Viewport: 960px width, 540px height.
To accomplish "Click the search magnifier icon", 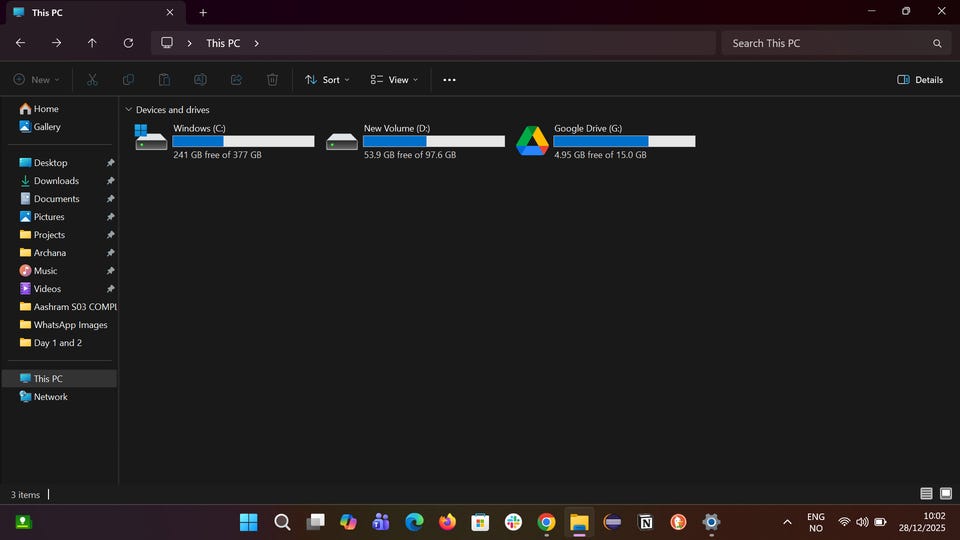I will (x=937, y=43).
